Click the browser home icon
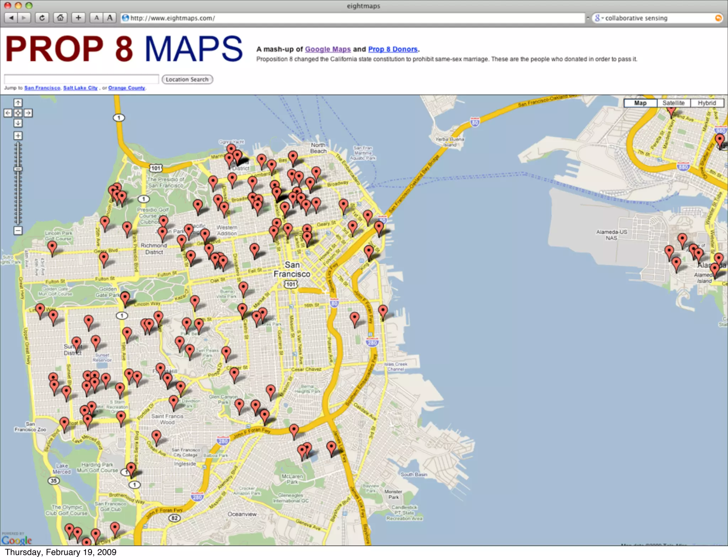Viewport: 728px width, 560px height. pos(60,18)
